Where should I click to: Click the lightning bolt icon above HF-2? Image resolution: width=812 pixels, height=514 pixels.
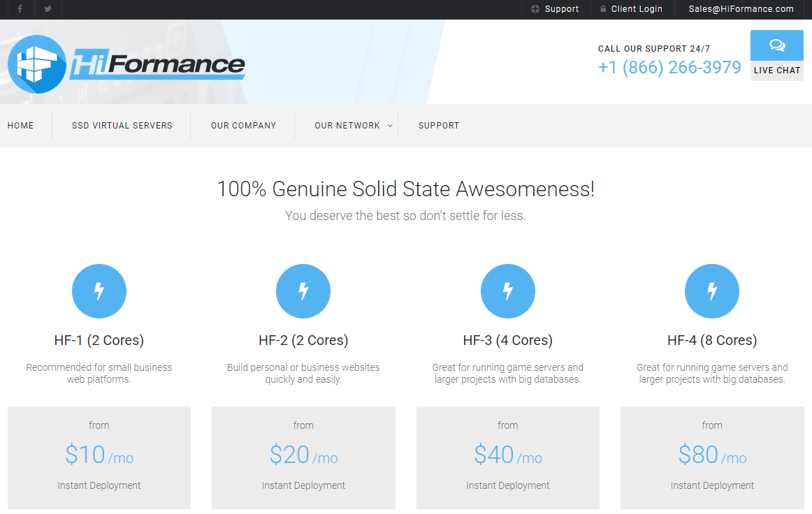click(303, 291)
